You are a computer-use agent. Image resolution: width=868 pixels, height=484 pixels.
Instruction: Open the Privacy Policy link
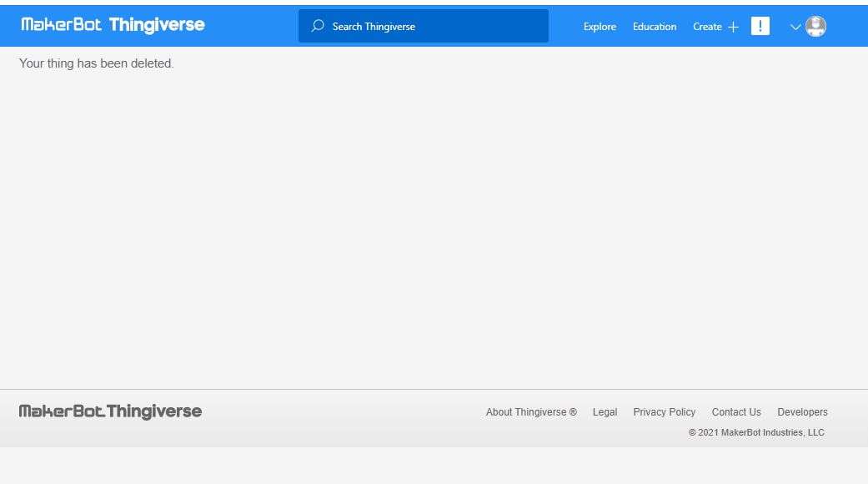point(665,412)
